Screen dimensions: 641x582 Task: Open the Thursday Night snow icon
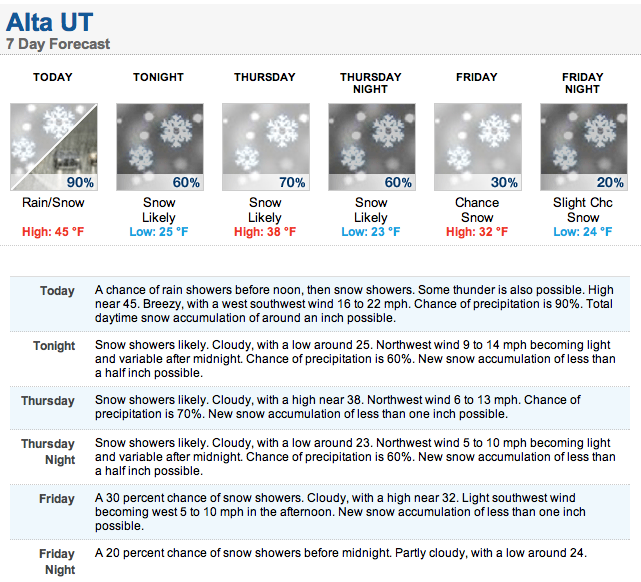tap(372, 147)
